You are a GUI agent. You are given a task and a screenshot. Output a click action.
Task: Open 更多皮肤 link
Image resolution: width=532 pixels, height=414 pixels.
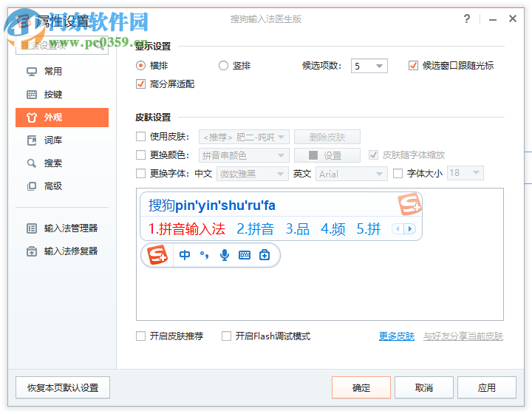click(397, 336)
